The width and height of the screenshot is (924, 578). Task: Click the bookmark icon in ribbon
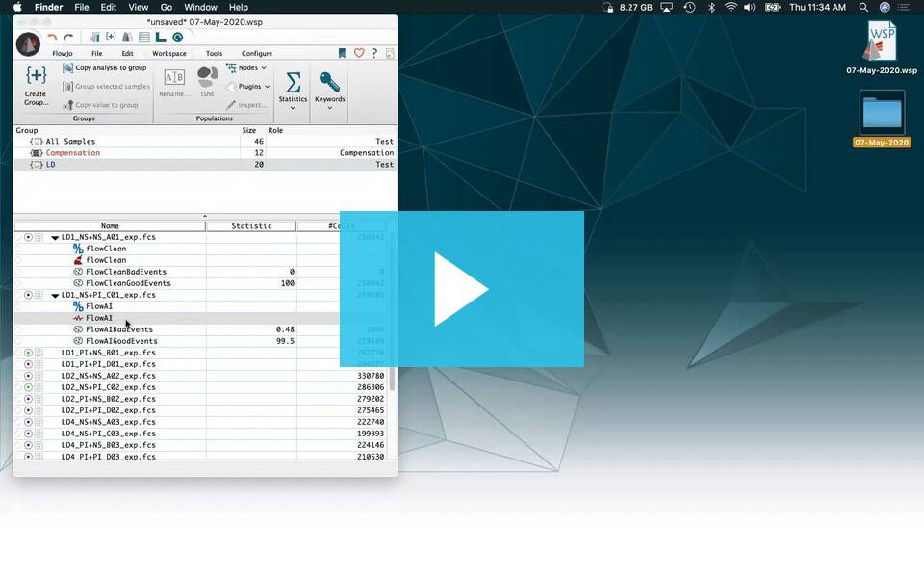pyautogui.click(x=342, y=53)
